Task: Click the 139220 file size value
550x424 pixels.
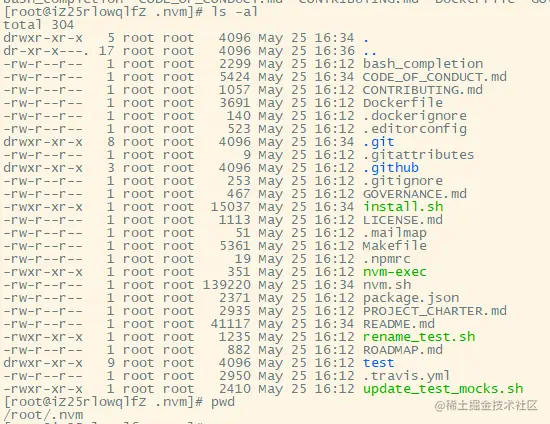Action: click(227, 285)
